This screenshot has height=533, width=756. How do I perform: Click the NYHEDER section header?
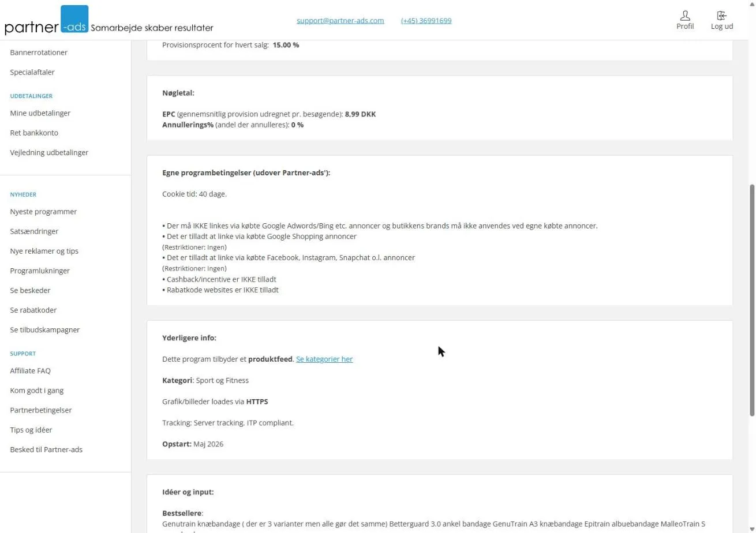[23, 194]
